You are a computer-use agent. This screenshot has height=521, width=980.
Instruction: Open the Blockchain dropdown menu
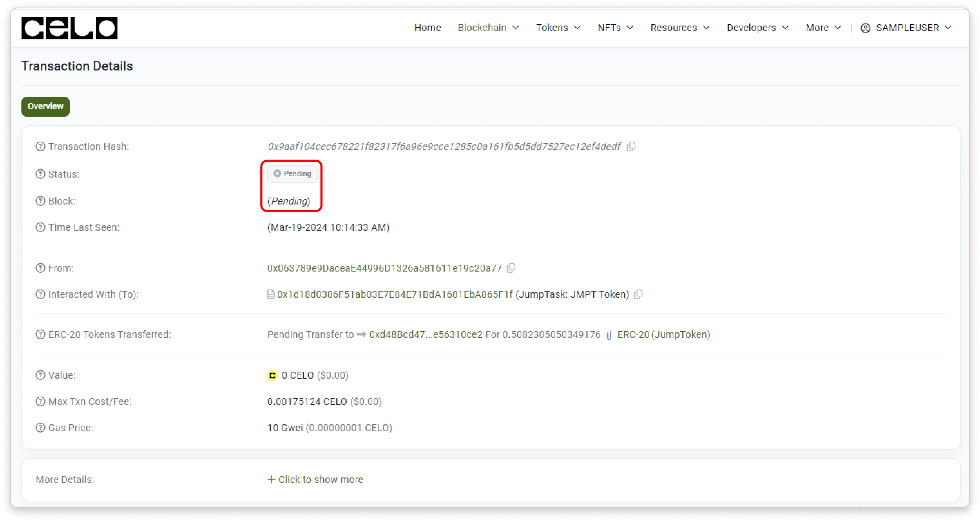point(489,28)
